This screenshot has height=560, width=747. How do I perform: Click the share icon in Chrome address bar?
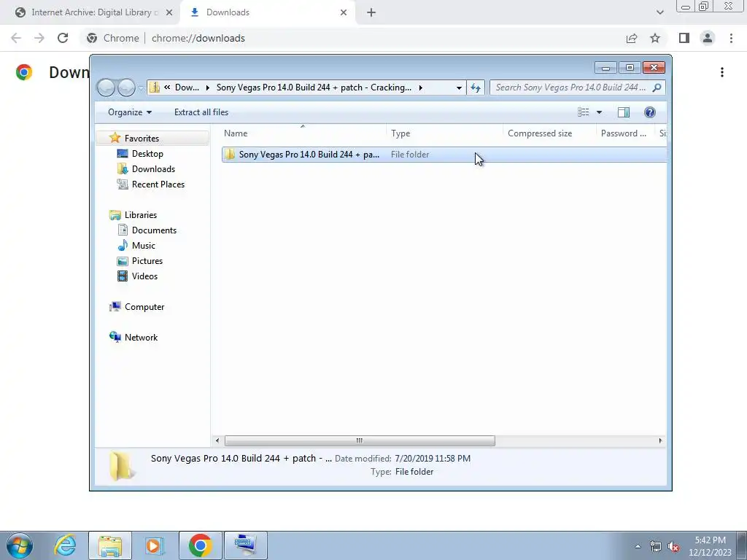pyautogui.click(x=632, y=38)
